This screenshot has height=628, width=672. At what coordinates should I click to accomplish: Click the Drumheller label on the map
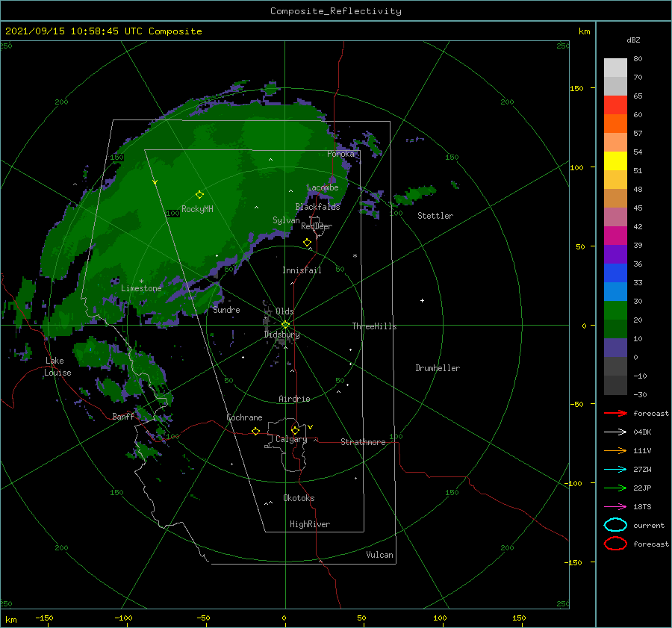click(x=438, y=368)
